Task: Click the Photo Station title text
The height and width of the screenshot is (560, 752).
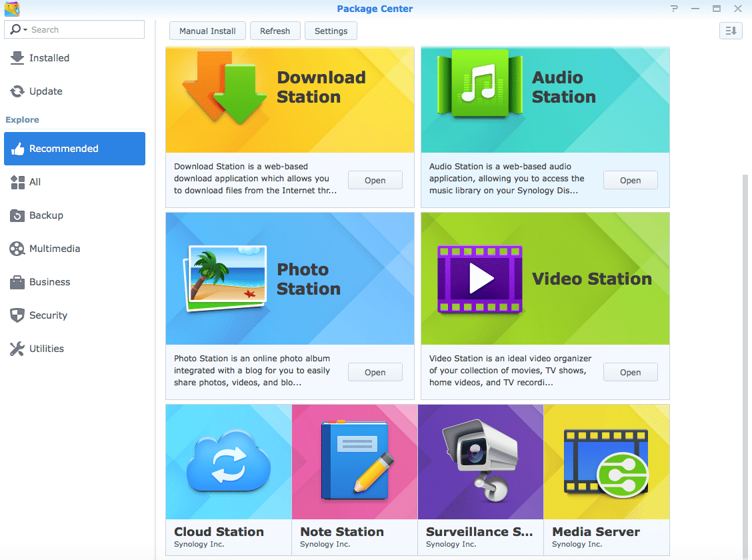Action: pos(309,279)
